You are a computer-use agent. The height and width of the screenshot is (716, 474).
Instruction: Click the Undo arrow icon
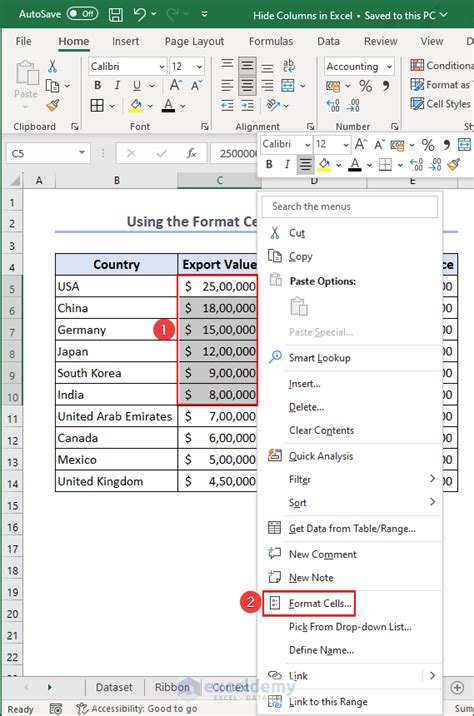(140, 15)
